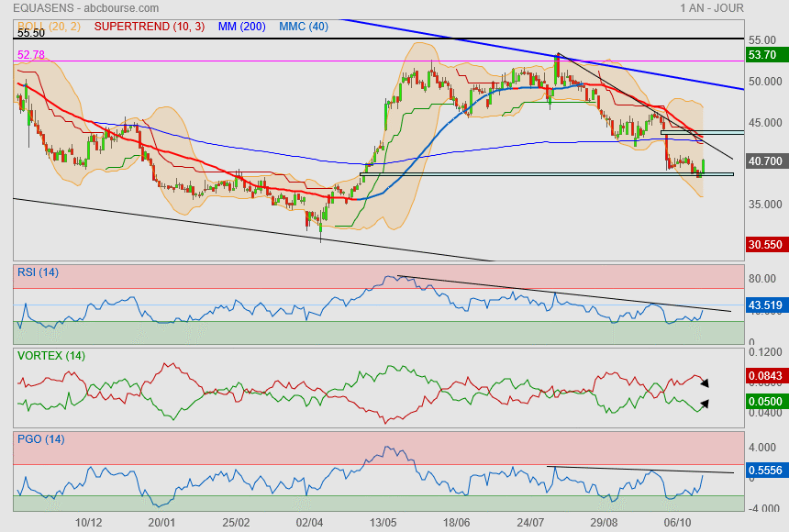789x532 pixels.
Task: Click the current price tag 40.700
Action: pos(765,161)
